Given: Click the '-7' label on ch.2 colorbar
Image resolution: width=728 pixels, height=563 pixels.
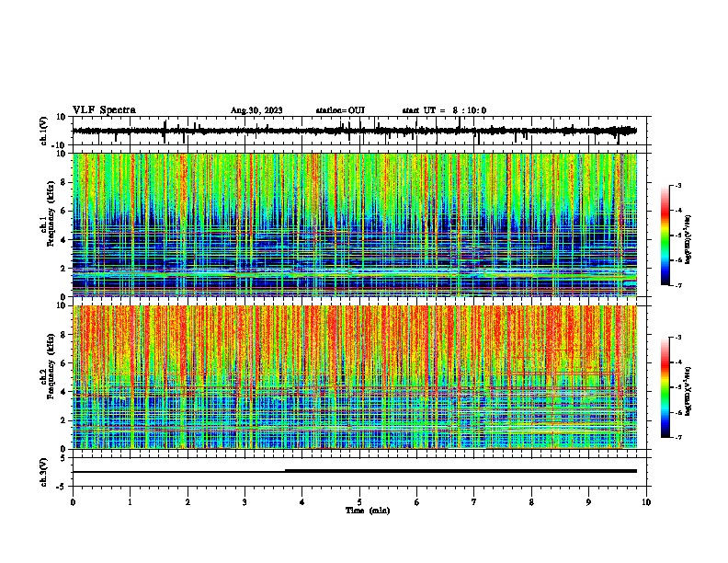Looking at the screenshot, I should (678, 437).
